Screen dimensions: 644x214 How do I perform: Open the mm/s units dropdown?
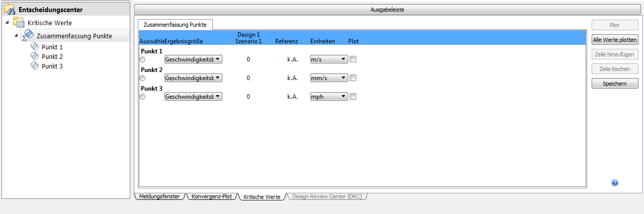329,78
